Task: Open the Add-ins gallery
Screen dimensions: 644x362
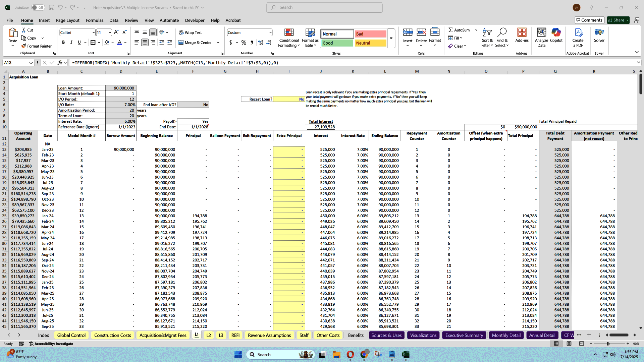Action: click(x=522, y=35)
